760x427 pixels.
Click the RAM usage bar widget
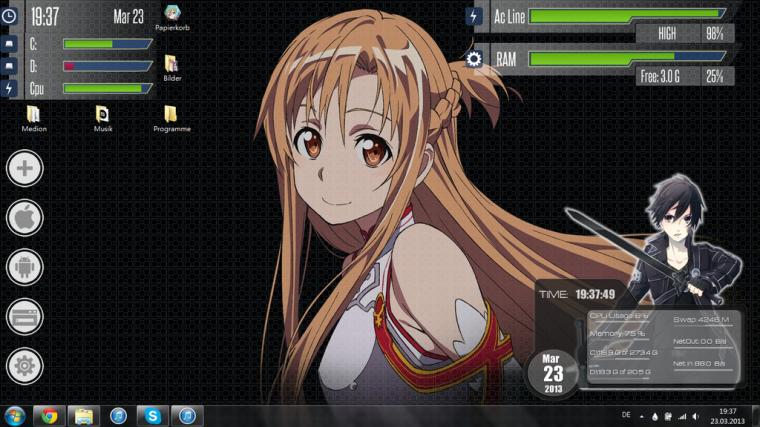[627, 59]
